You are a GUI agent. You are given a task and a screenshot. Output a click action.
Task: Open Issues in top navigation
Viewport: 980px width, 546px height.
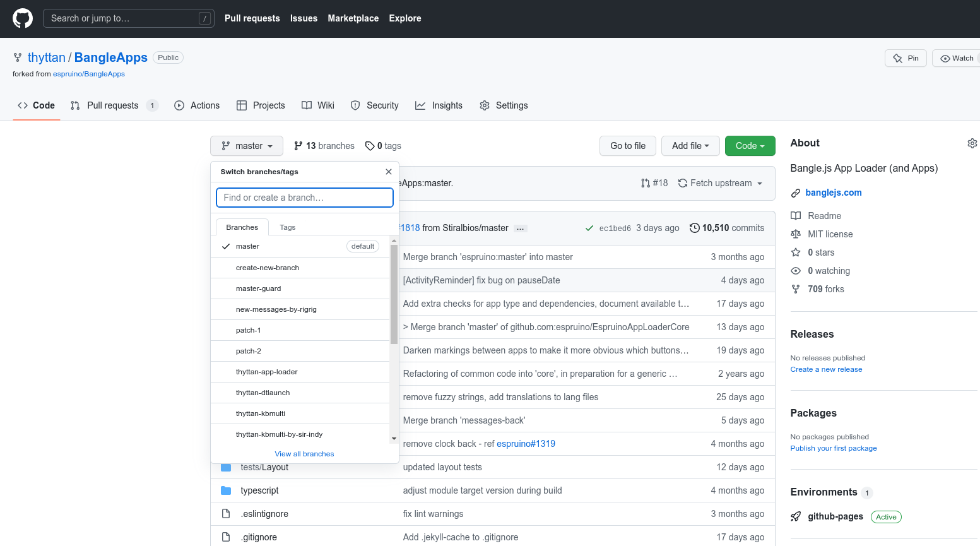[304, 18]
